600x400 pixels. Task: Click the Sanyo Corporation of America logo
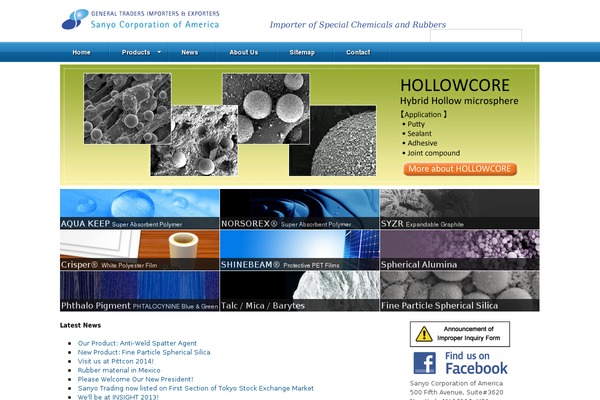pyautogui.click(x=140, y=20)
